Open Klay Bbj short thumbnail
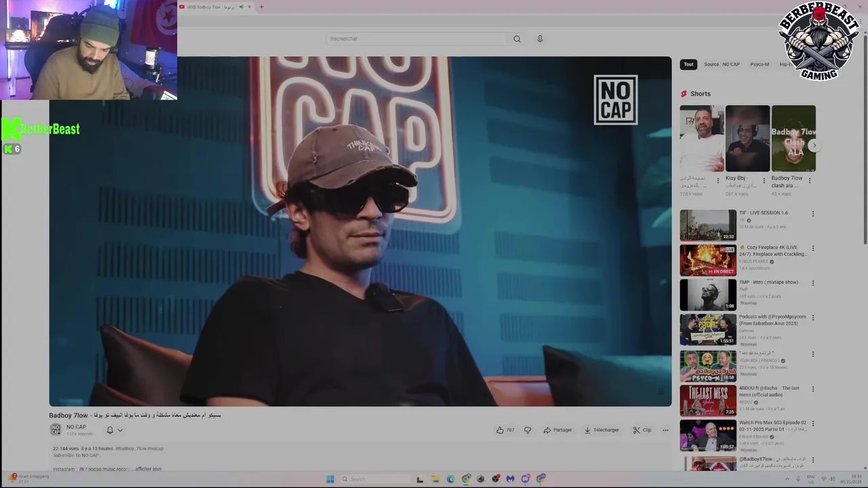This screenshot has height=488, width=868. tap(747, 138)
